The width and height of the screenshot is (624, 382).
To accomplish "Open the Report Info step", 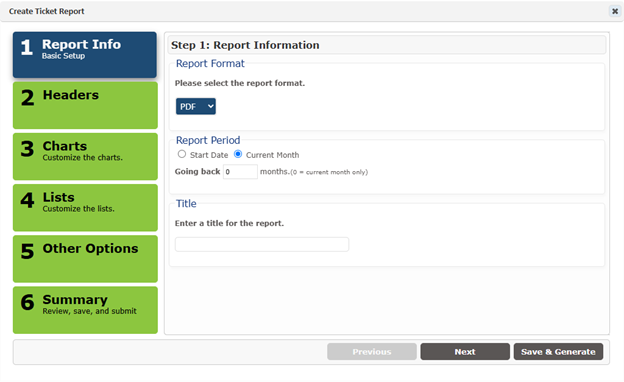I will pos(85,55).
